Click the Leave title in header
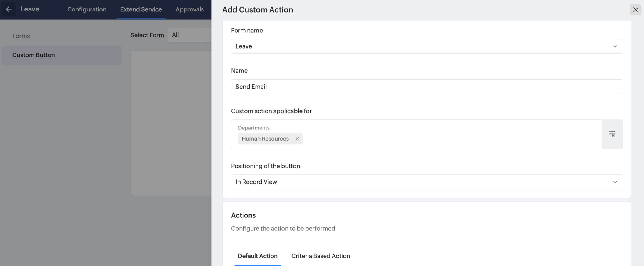Image resolution: width=644 pixels, height=266 pixels. (30, 9)
